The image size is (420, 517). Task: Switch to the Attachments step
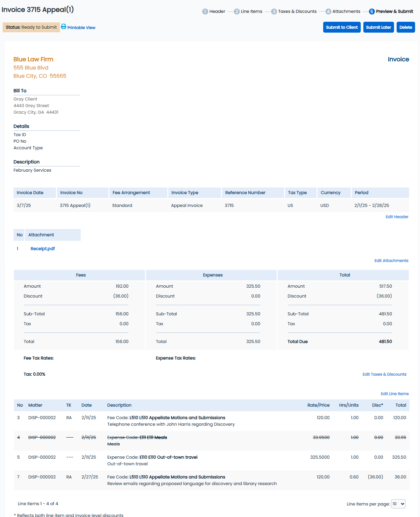346,12
